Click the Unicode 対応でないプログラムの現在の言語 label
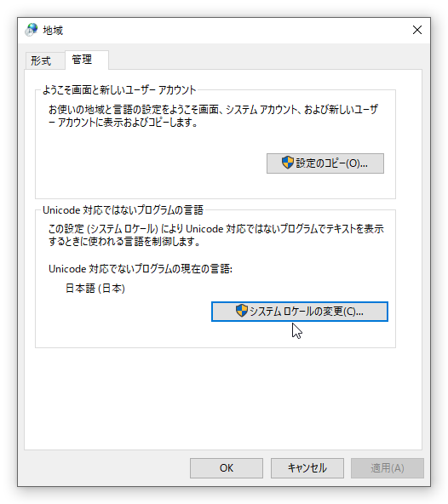 pyautogui.click(x=141, y=269)
